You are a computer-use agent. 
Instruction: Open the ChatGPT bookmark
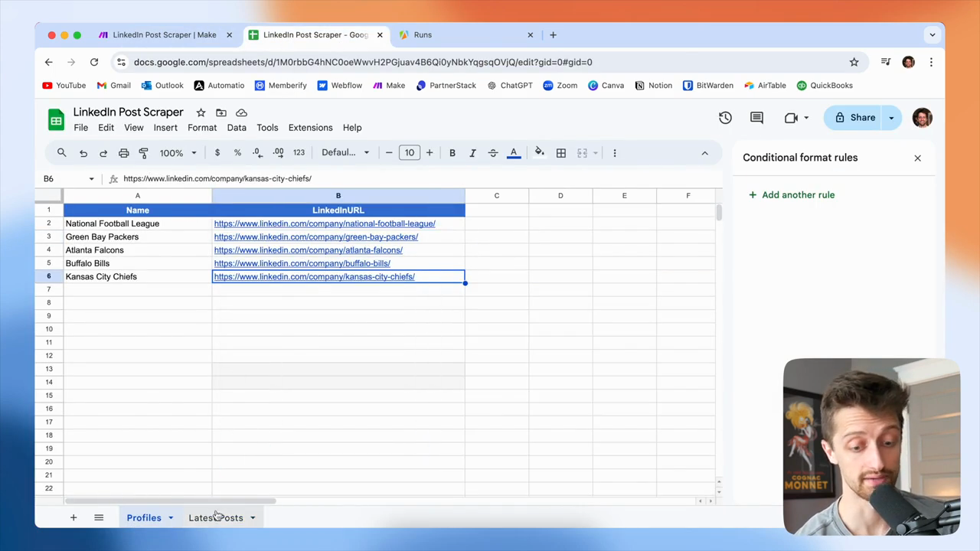[510, 86]
